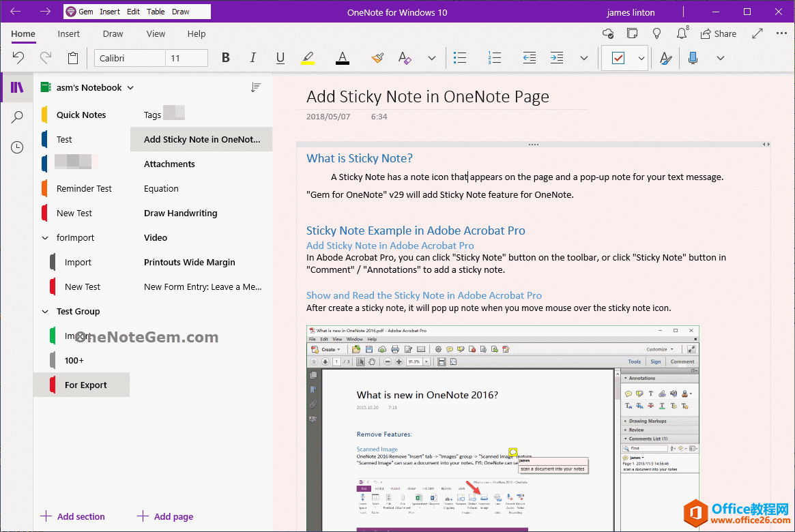Viewport: 795px width, 532px height.
Task: Open the Insert ribbon tab
Action: [x=68, y=34]
